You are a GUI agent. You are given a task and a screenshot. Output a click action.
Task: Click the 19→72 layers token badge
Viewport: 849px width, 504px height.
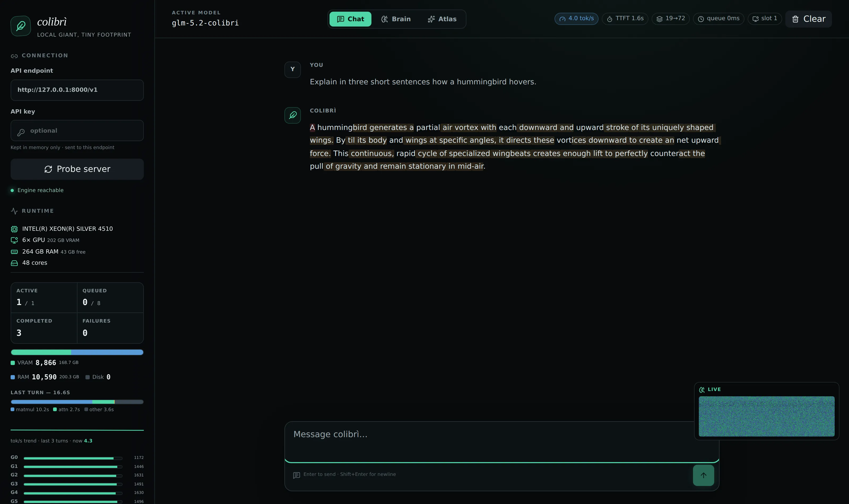click(x=670, y=19)
